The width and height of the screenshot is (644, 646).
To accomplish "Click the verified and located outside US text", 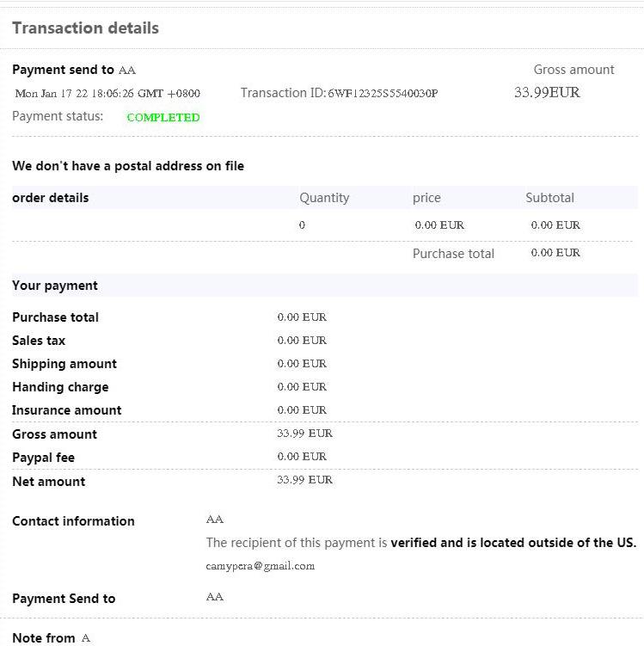I will pos(512,543).
